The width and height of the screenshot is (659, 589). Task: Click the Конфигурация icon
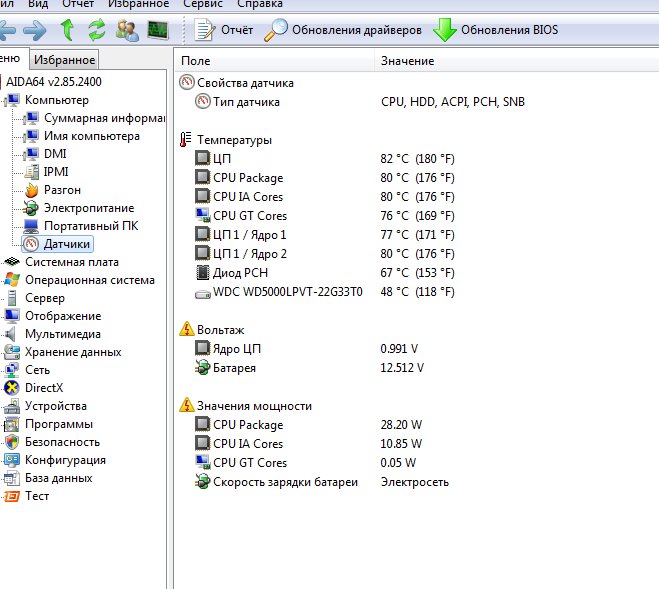(12, 460)
